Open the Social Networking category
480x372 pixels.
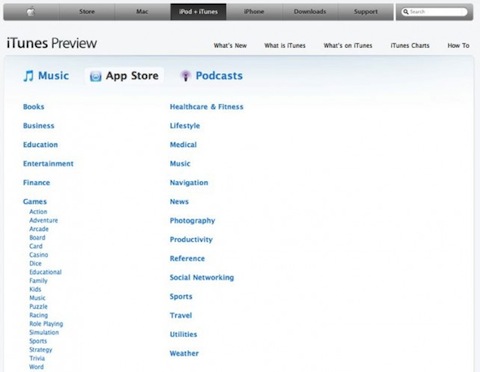[202, 278]
